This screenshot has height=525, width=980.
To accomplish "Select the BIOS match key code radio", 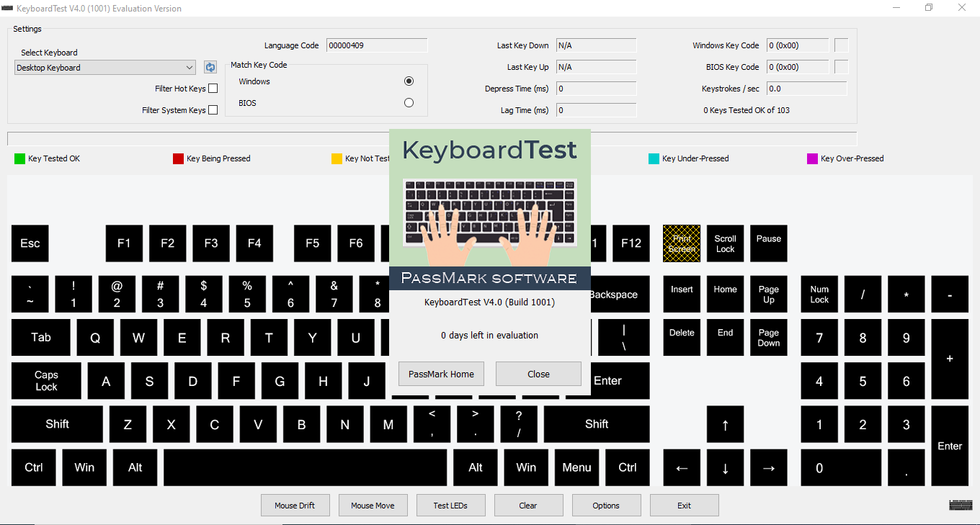I will pyautogui.click(x=409, y=103).
